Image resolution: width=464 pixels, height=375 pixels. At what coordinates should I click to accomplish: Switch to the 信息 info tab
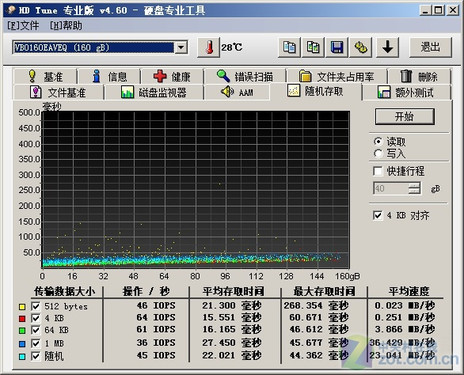point(109,77)
